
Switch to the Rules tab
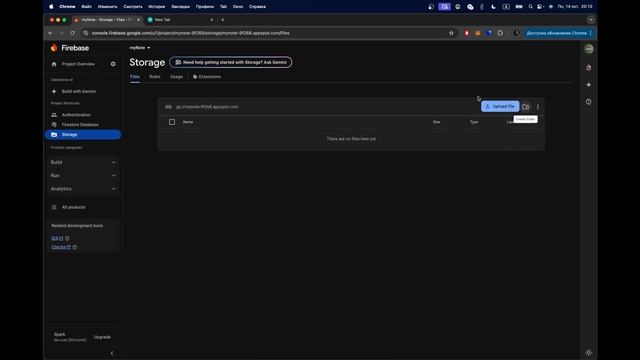click(155, 77)
